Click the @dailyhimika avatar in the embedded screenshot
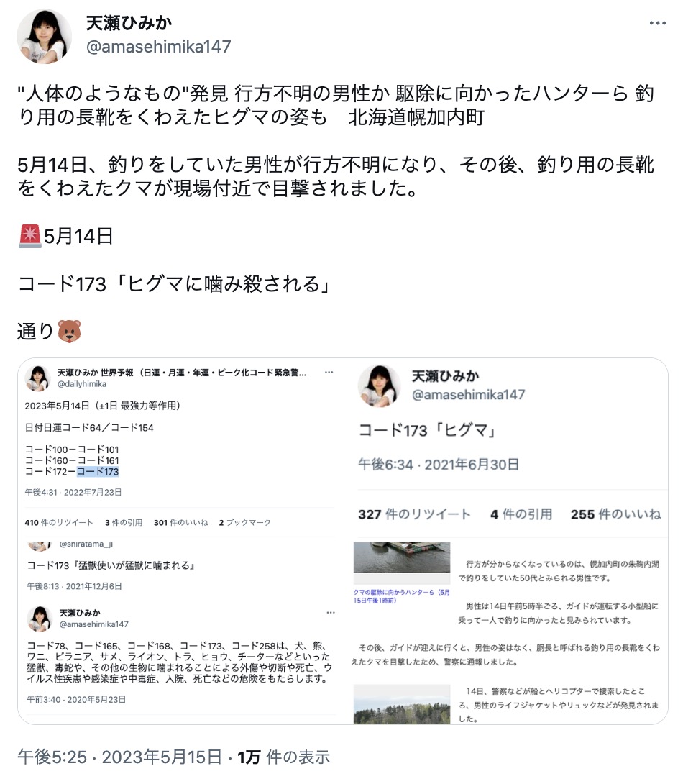Viewport: 683px width, 784px height. (x=37, y=378)
